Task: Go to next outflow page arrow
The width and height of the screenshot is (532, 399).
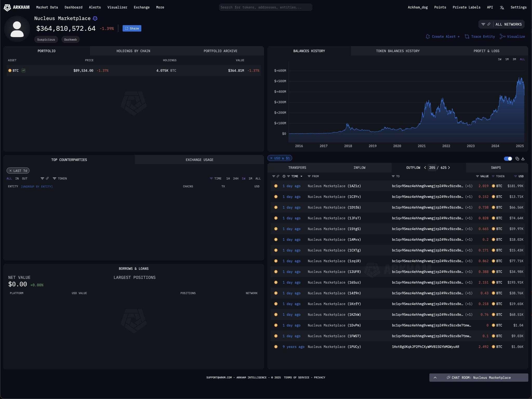Action: coord(449,168)
